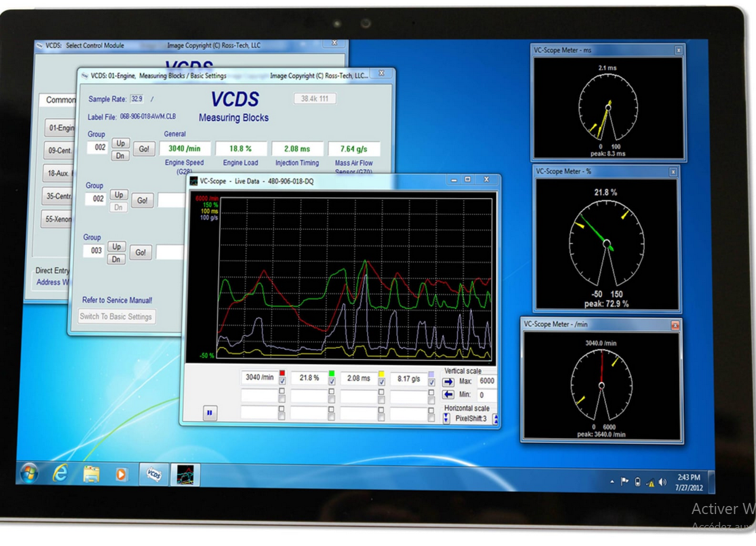Click the right arrow beside Vertical scale Max
The height and width of the screenshot is (546, 756).
(448, 381)
